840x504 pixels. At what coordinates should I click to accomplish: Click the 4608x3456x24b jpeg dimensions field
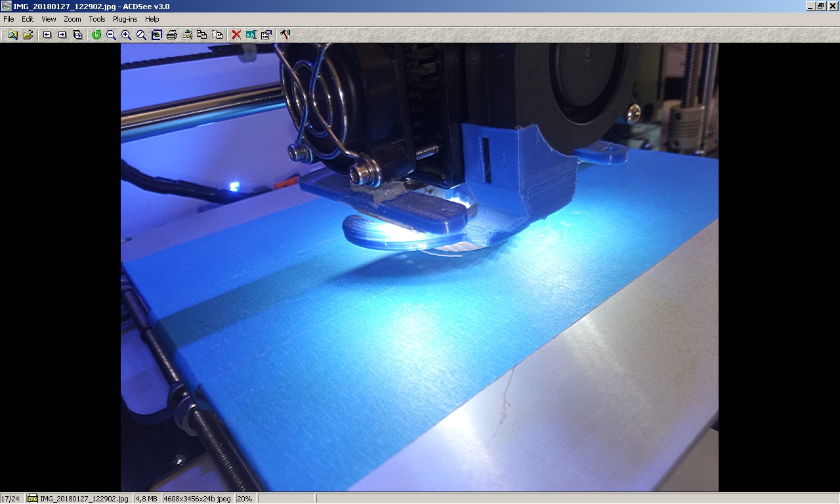click(198, 499)
